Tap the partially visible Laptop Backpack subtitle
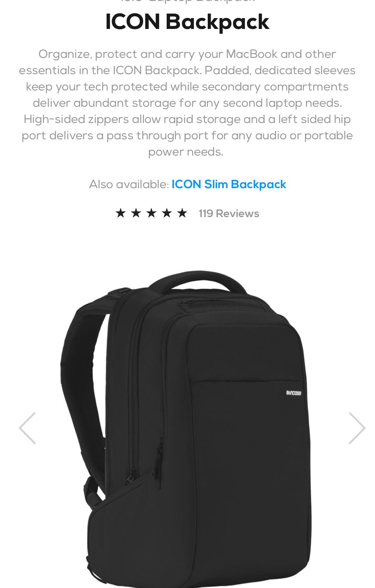 [x=187, y=1]
